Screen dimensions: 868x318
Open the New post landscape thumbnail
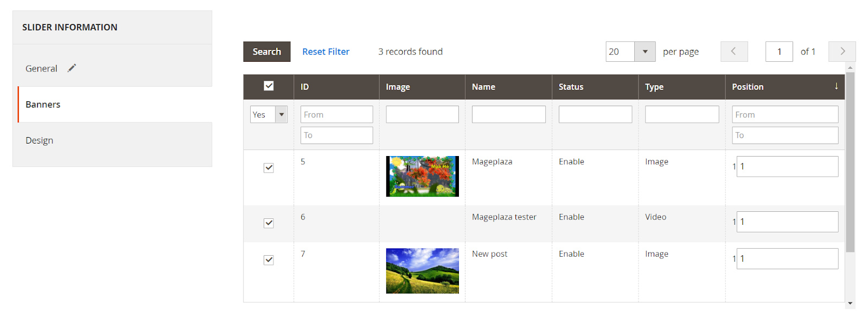(422, 270)
